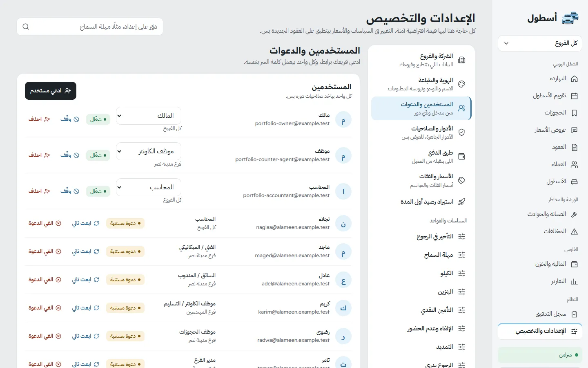Open the المستخدمين والدعوات settings section
This screenshot has width=588, height=368.
421,108
